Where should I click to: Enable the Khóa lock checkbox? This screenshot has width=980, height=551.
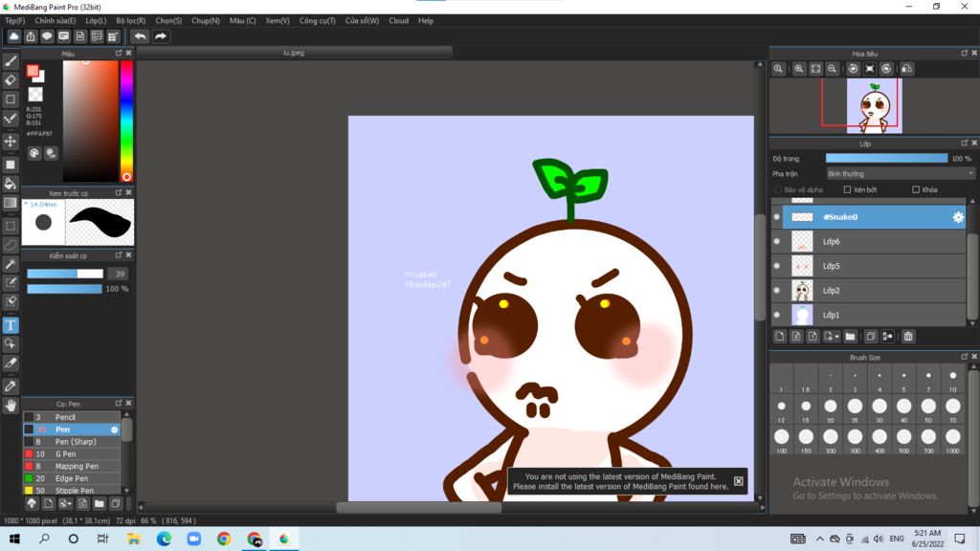click(x=916, y=189)
